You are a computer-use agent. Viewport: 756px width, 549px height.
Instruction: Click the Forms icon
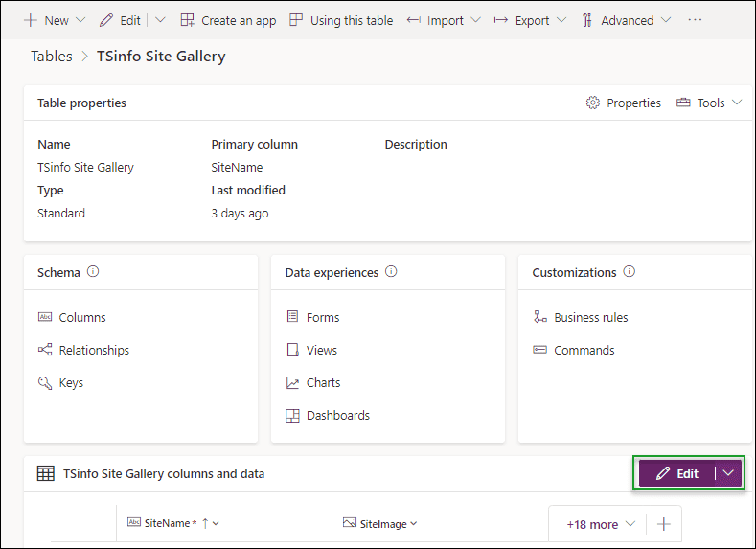tap(292, 317)
